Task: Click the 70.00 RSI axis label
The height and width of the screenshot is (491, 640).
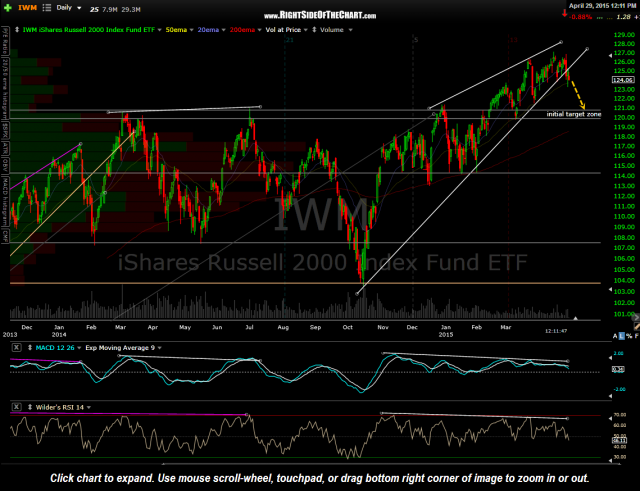Action: click(x=620, y=415)
